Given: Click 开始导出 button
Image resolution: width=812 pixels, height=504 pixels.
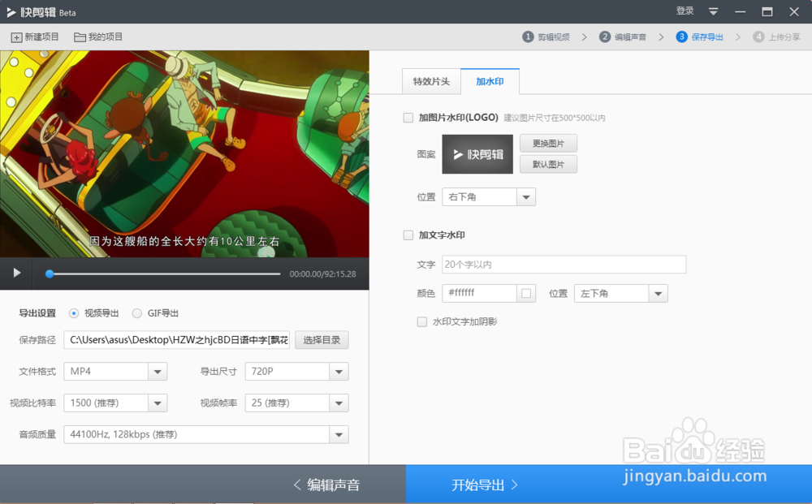Looking at the screenshot, I should pyautogui.click(x=484, y=485).
